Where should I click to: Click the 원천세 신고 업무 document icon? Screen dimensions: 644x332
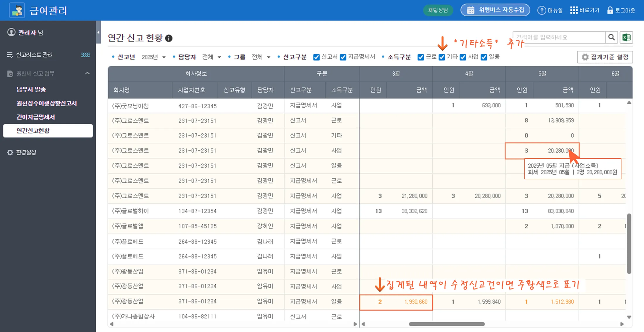(10, 74)
